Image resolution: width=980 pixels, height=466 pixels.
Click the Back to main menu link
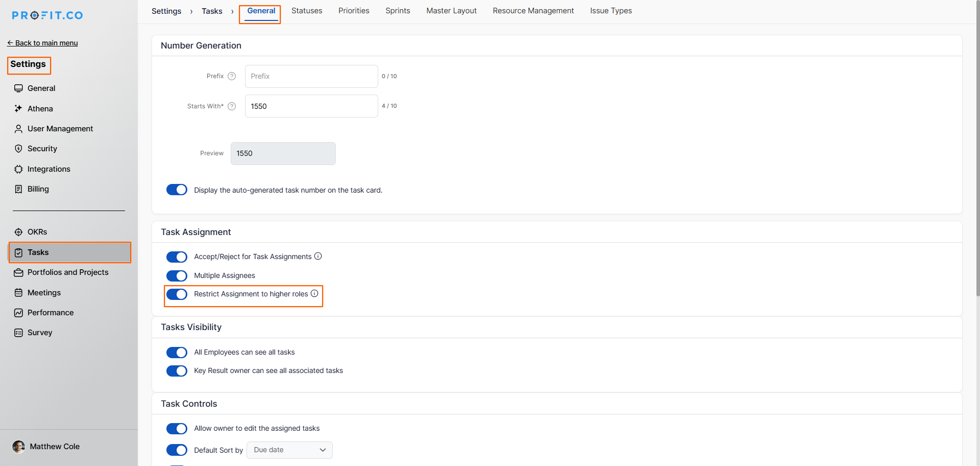[x=43, y=43]
